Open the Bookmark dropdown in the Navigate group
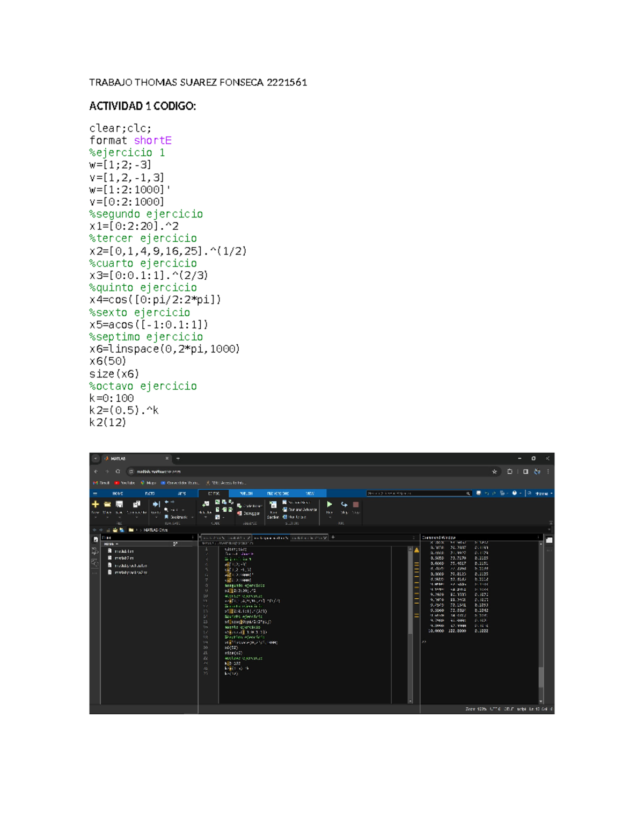The width and height of the screenshot is (644, 834). [x=178, y=517]
